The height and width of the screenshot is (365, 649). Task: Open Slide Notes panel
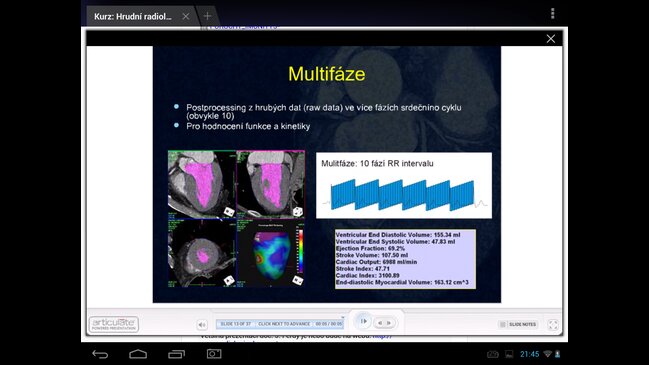click(518, 324)
